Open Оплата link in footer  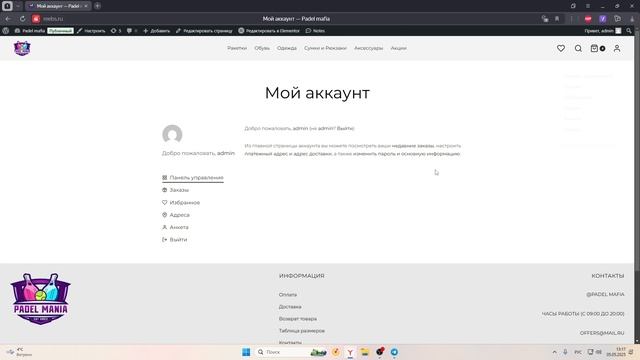pos(288,295)
